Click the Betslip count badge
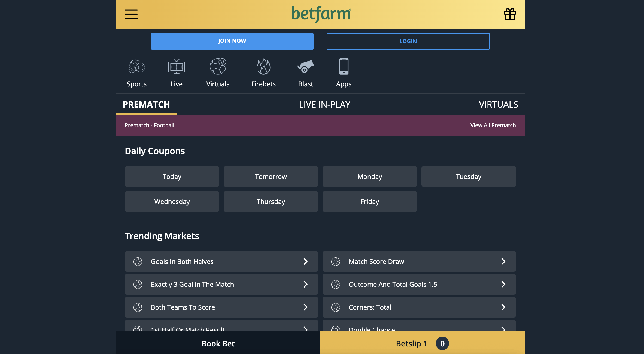This screenshot has height=354, width=644. pyautogui.click(x=442, y=344)
